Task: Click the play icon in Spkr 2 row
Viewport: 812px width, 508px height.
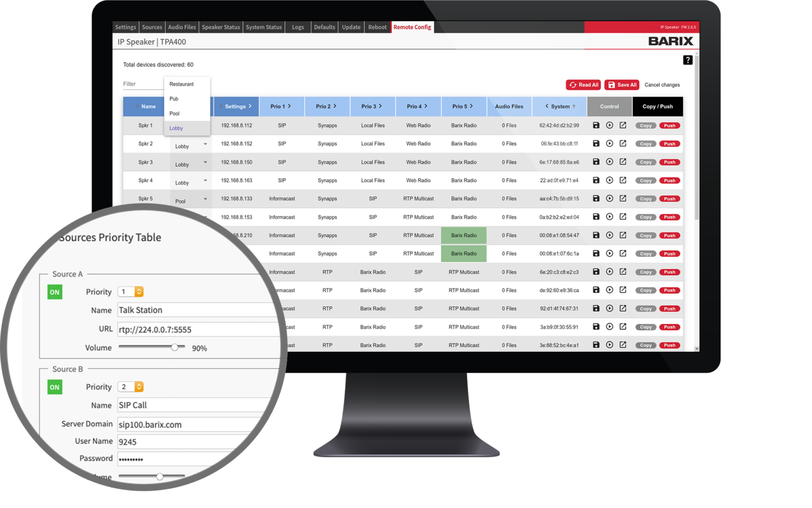Action: (x=610, y=143)
